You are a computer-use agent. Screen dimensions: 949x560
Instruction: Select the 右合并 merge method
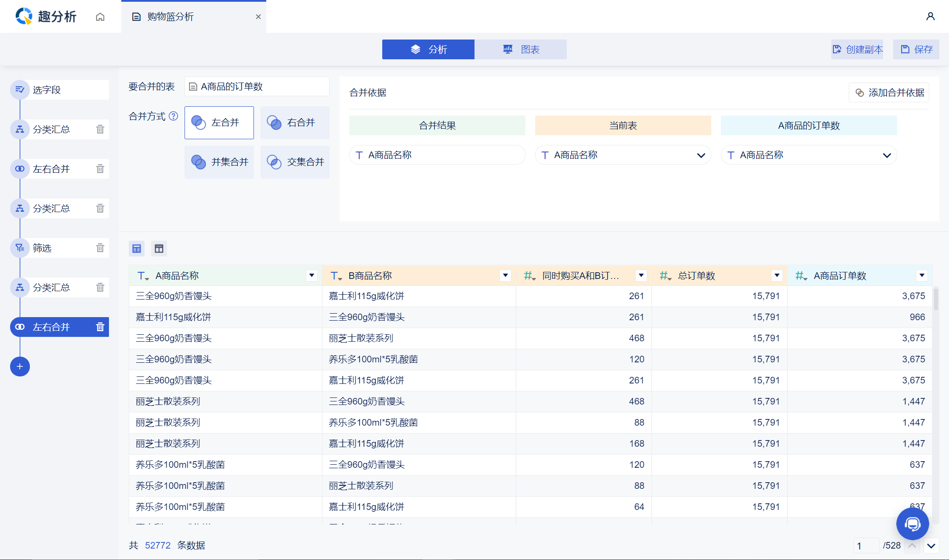(x=295, y=123)
